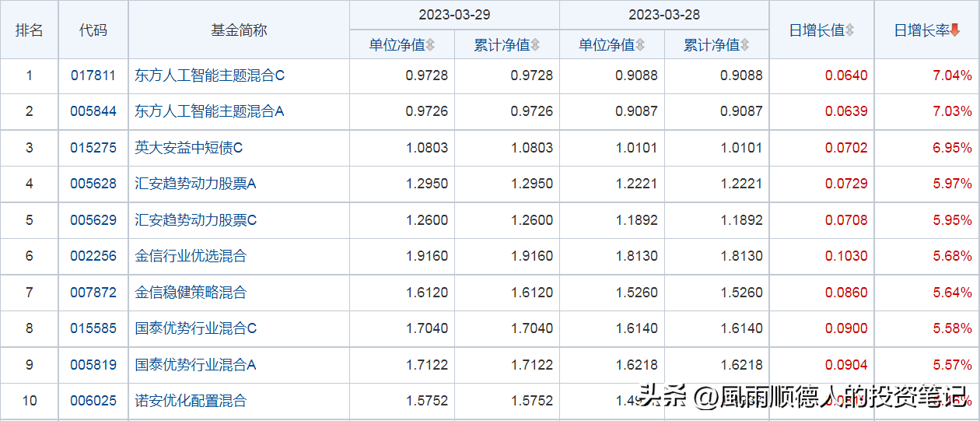This screenshot has height=421, width=980.
Task: Sort by 2023-03-29 累计净值 arrows icon
Action: [x=535, y=45]
